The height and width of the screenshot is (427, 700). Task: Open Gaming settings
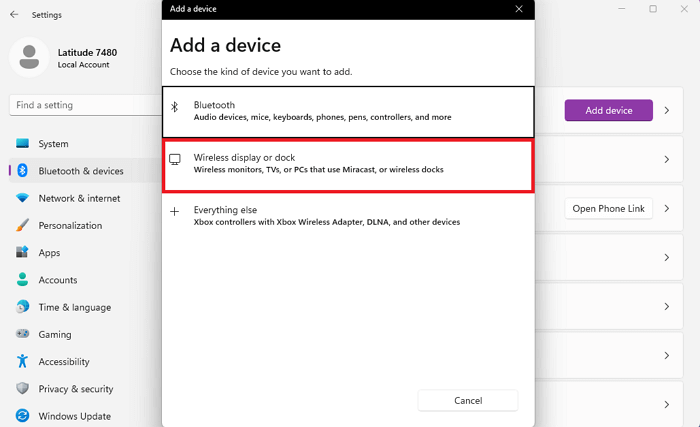click(x=85, y=334)
